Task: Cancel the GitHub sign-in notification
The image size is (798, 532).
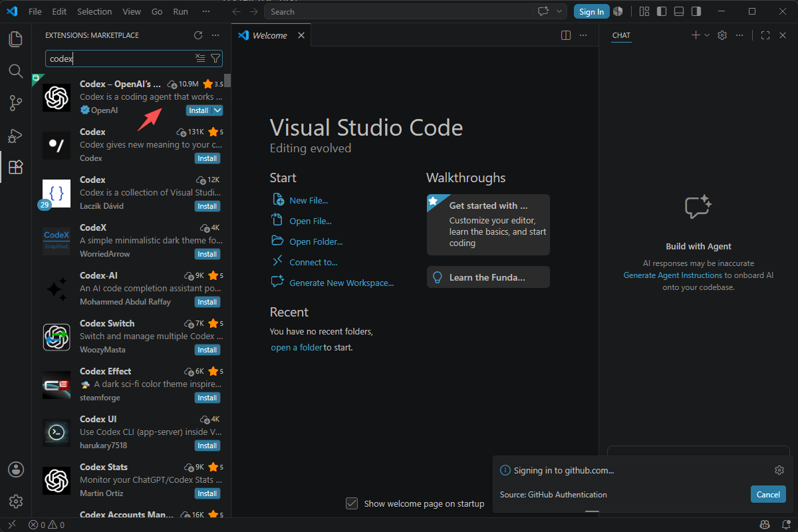Action: tap(768, 494)
